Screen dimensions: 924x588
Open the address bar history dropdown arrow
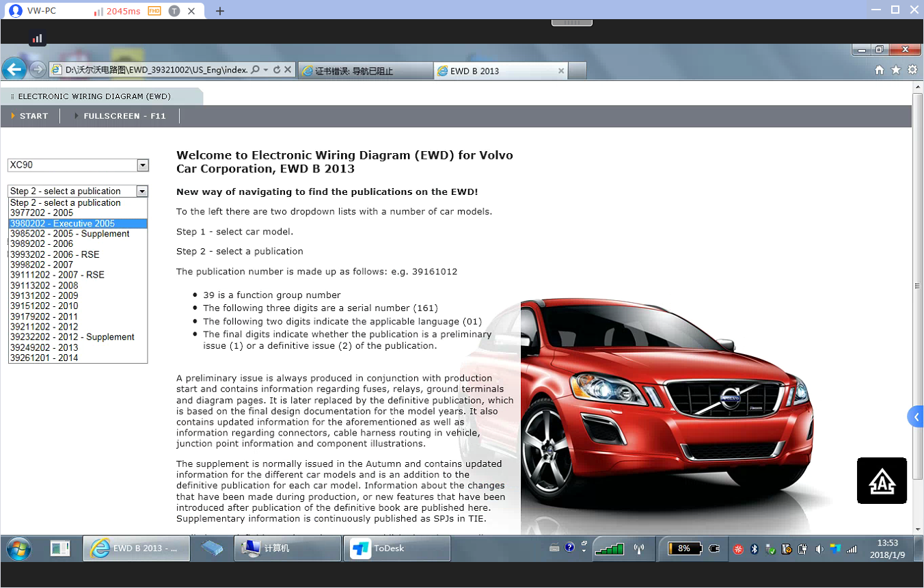coord(266,70)
